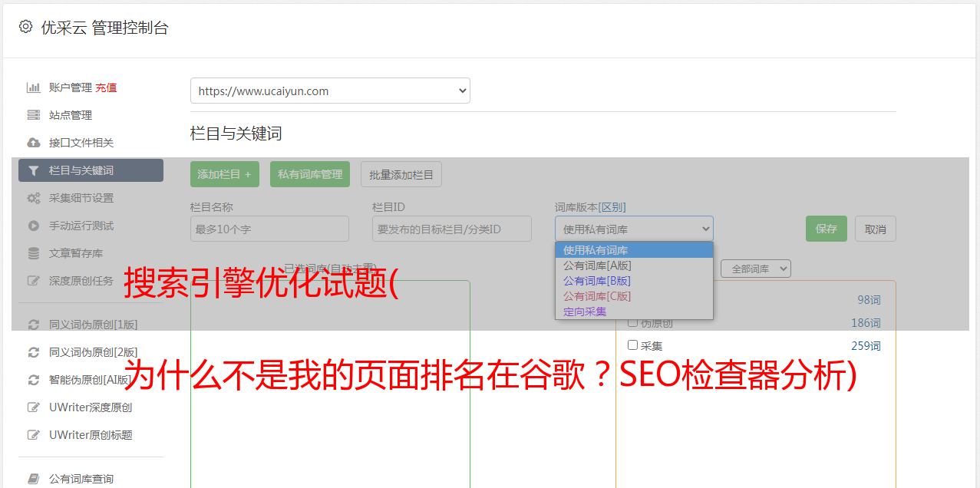
Task: Click the edit icon of UWriter深度原创
Action: tap(34, 407)
